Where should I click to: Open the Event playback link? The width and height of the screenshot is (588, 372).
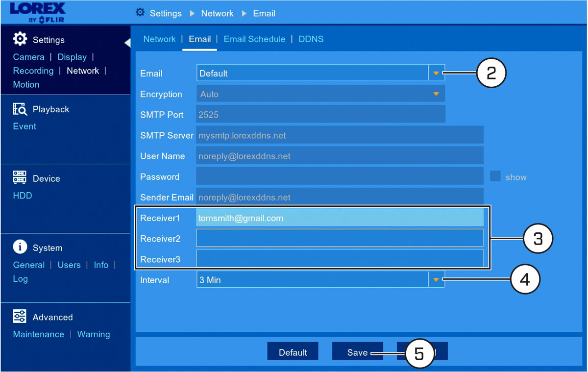pyautogui.click(x=24, y=126)
